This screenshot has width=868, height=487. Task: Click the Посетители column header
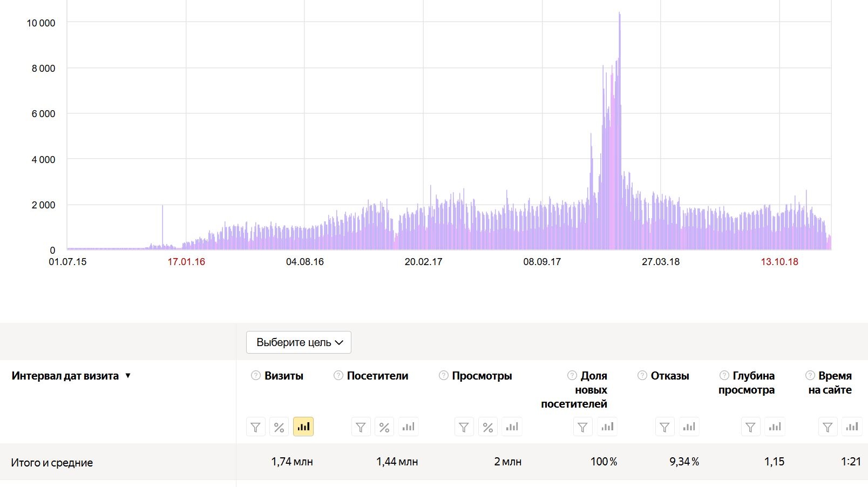[x=377, y=376]
